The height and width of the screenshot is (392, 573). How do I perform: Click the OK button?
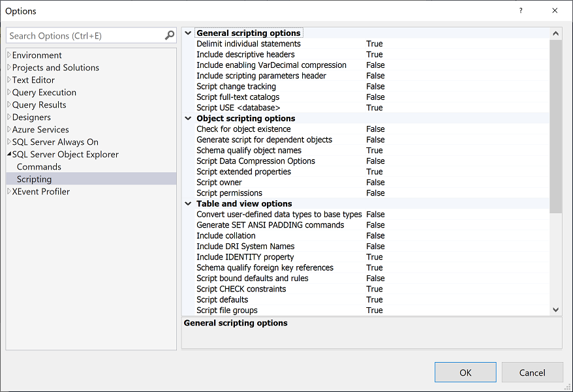tap(465, 372)
